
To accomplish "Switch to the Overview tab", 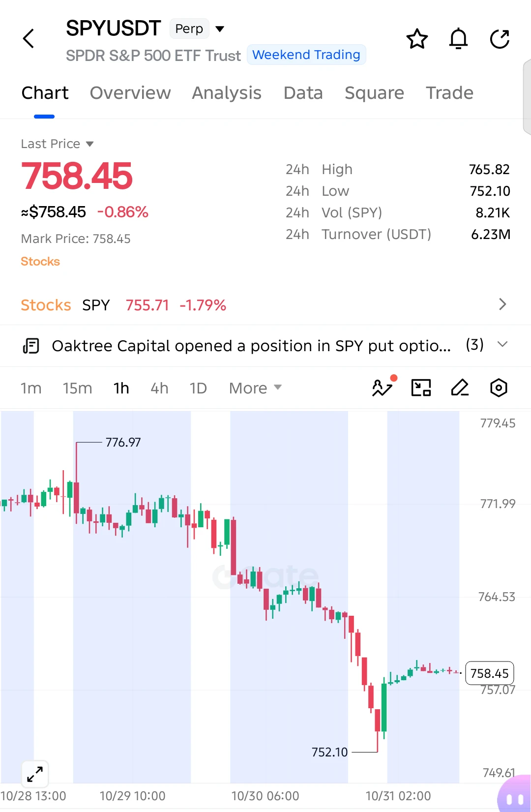I will click(130, 93).
